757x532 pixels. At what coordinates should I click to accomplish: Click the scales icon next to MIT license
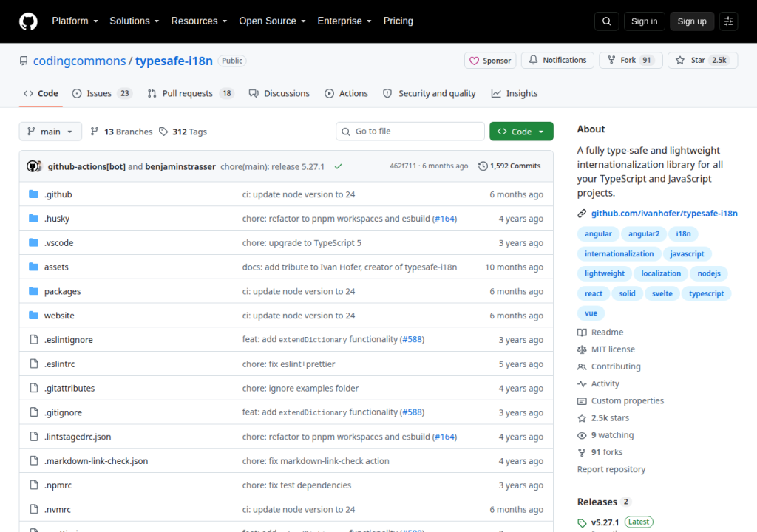(582, 349)
